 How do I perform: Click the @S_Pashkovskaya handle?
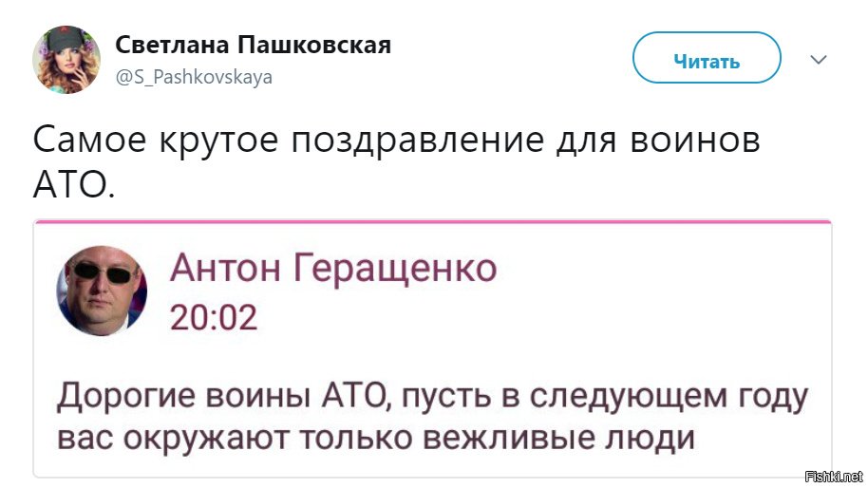click(194, 77)
